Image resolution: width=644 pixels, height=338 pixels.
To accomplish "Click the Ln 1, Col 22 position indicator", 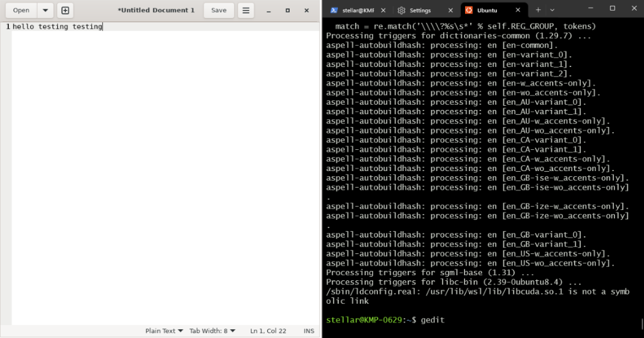I will click(268, 330).
